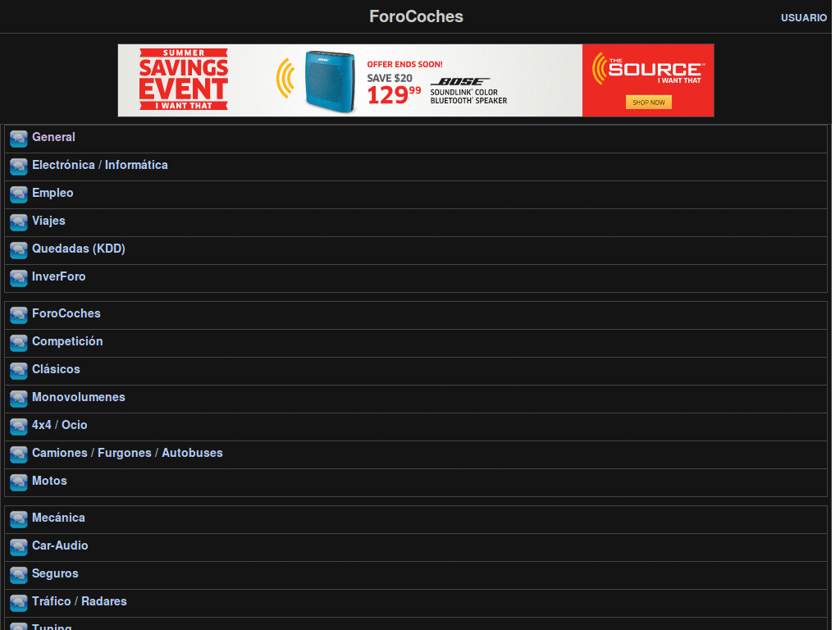Visit the Quedadas (KDD) forum
This screenshot has width=840, height=630.
[79, 249]
